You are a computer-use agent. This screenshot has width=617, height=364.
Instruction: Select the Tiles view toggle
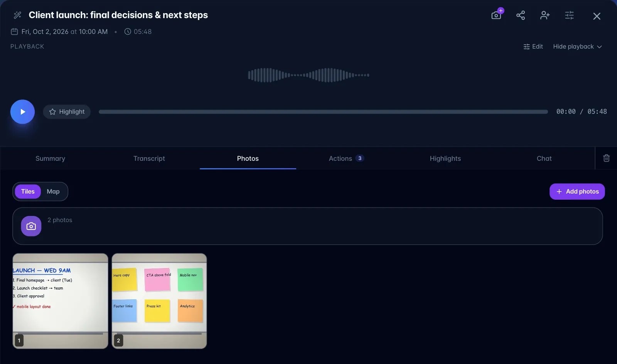tap(28, 192)
